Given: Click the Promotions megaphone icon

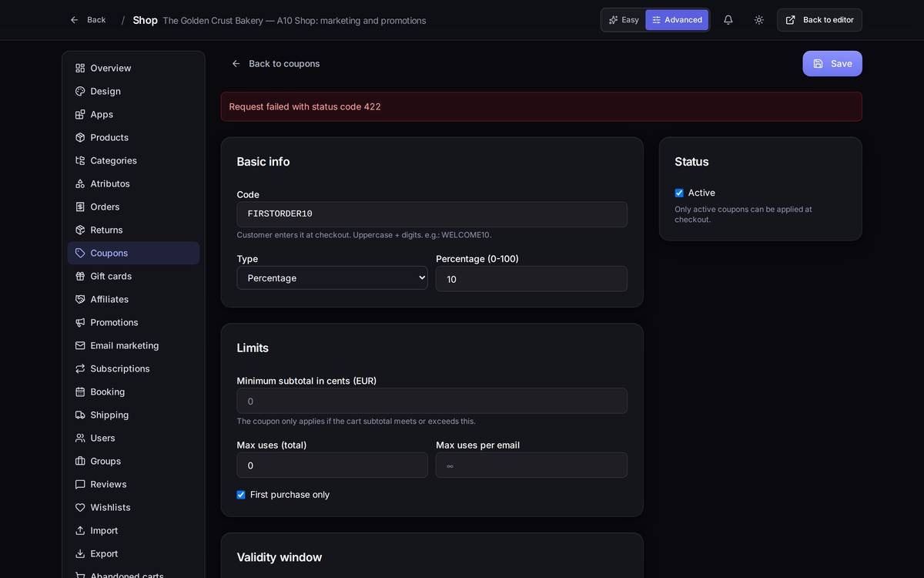Looking at the screenshot, I should [x=80, y=322].
